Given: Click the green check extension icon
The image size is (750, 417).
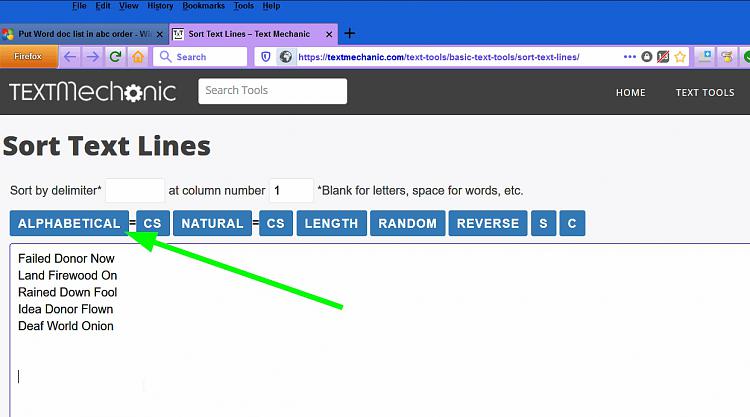Looking at the screenshot, I should pos(746,56).
